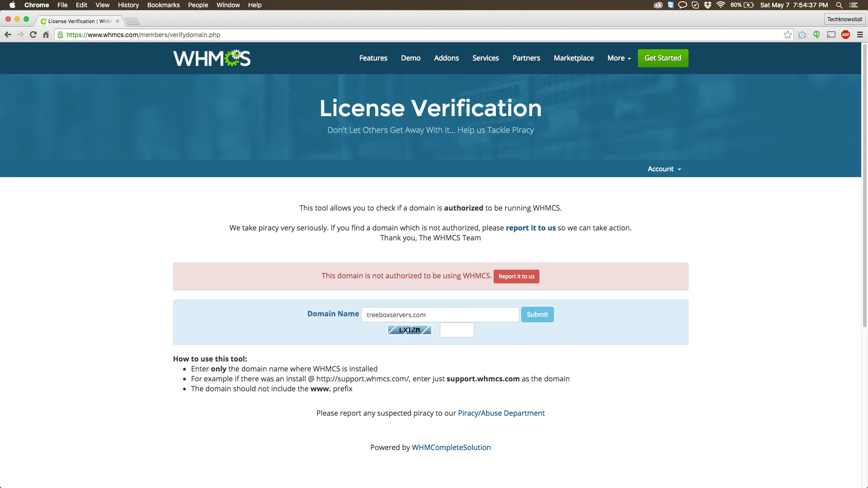This screenshot has width=868, height=488.
Task: Click the green Get Started button
Action: 663,58
